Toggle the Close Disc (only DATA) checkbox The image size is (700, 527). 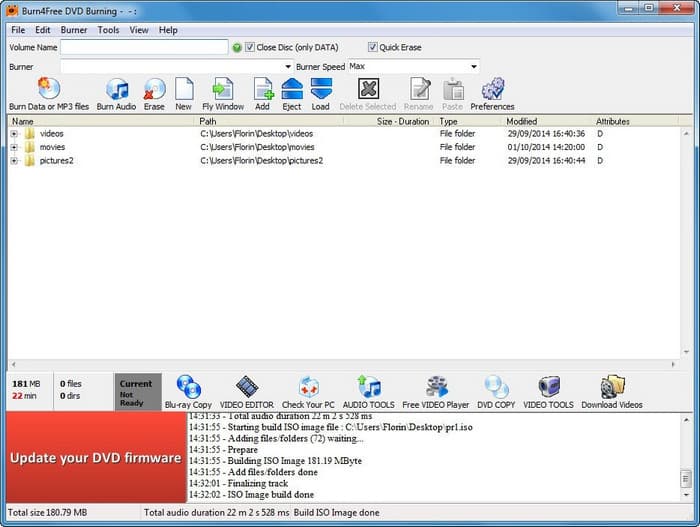coord(251,47)
